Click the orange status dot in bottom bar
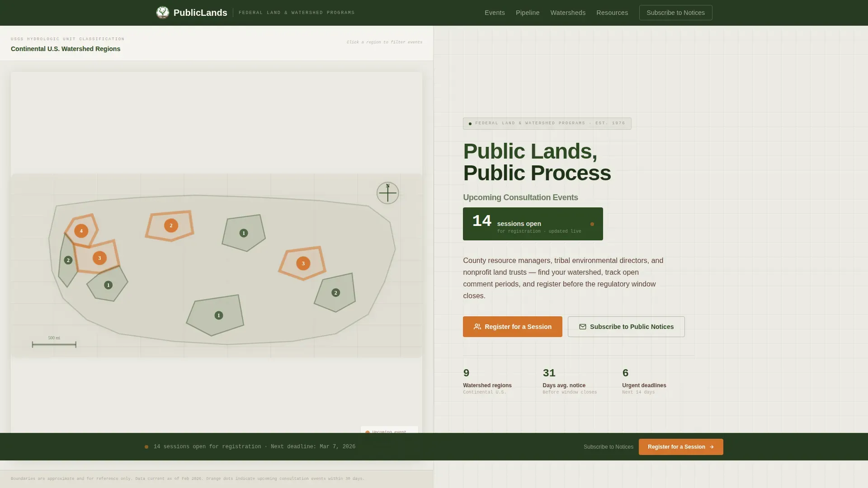Viewport: 868px width, 488px height. (146, 447)
